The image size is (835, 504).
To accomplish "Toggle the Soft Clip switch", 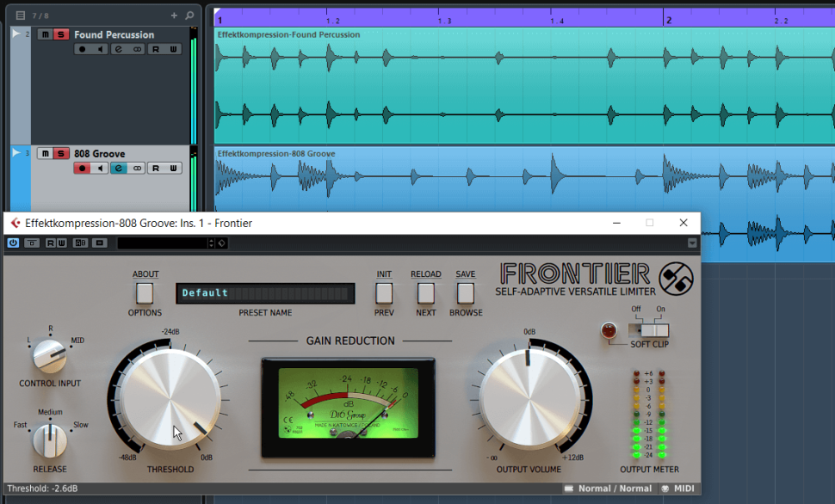I will coord(653,329).
